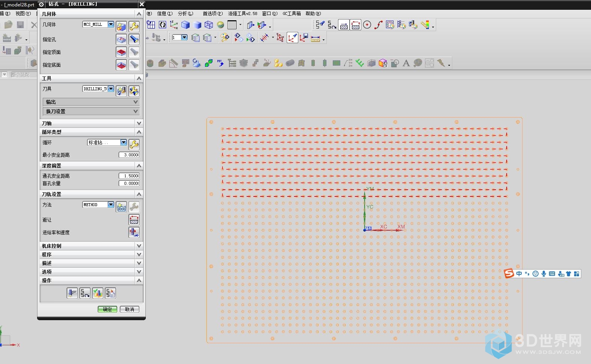
Task: Click the 盲孔余量 (blind hole allowance) value field
Action: tap(129, 183)
